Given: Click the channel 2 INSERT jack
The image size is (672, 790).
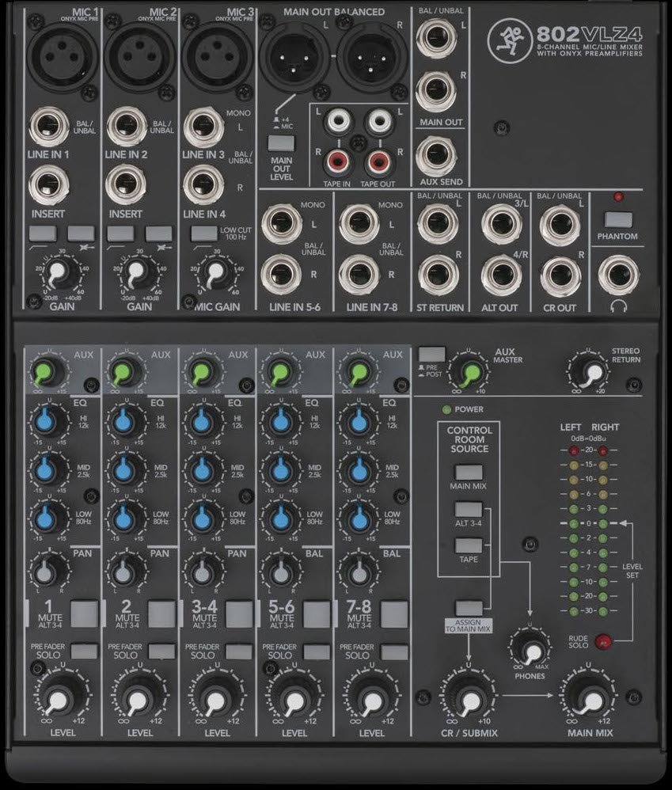Looking at the screenshot, I should click(x=126, y=184).
